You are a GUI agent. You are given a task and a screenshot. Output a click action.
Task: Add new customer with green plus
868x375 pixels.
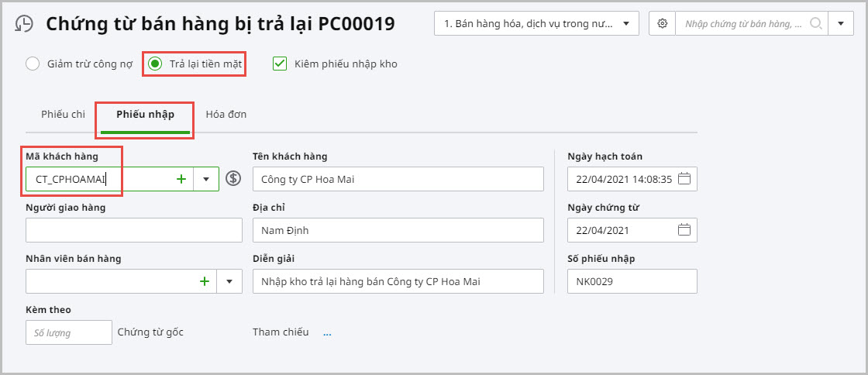[x=181, y=179]
